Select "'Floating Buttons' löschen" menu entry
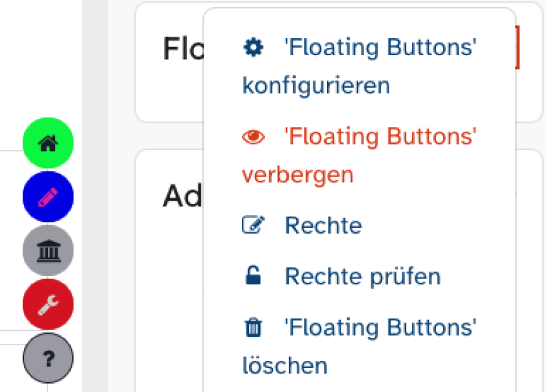The width and height of the screenshot is (545, 392). click(x=359, y=347)
